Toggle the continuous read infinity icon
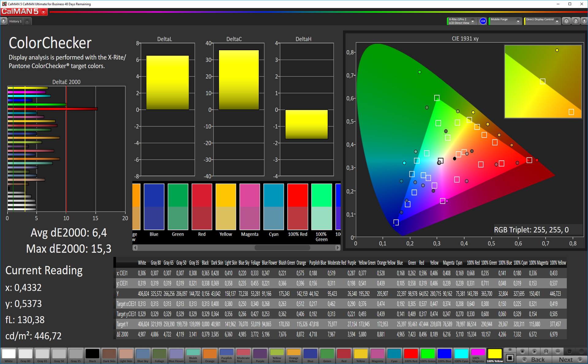This screenshot has width=588, height=364. pyautogui.click(x=558, y=351)
